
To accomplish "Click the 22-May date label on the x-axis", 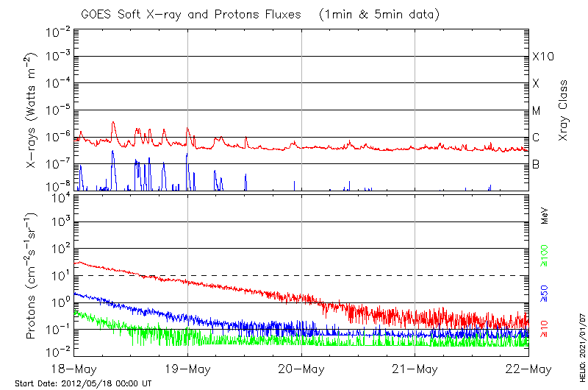I will pos(528,369).
